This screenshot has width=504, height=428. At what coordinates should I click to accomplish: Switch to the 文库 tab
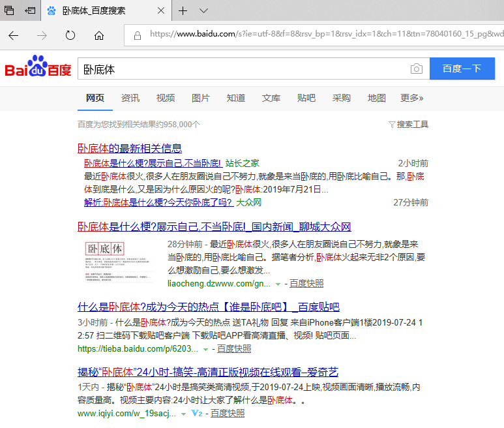pyautogui.click(x=271, y=98)
